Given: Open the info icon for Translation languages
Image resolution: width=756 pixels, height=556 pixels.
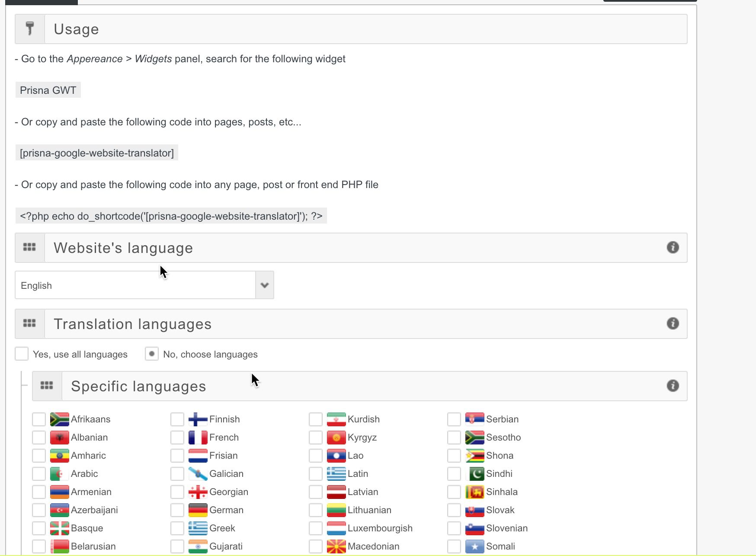Looking at the screenshot, I should [x=673, y=323].
